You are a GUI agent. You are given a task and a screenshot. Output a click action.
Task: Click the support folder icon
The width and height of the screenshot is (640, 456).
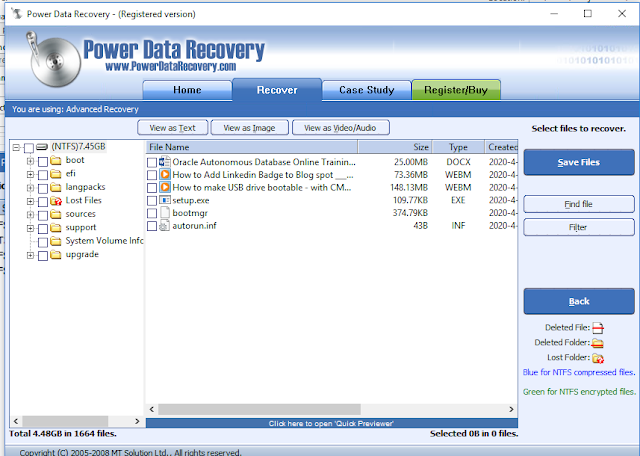(x=56, y=228)
